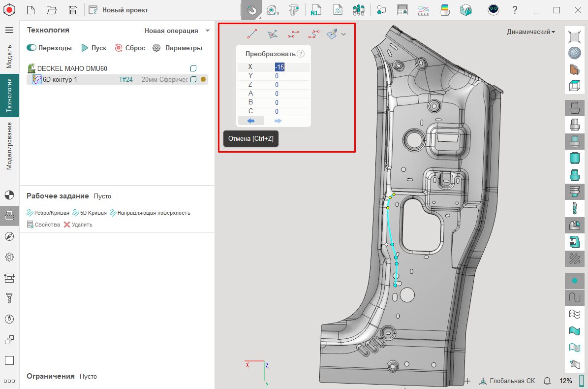
Task: Switch to the Моделирование side tab
Action: pos(9,146)
